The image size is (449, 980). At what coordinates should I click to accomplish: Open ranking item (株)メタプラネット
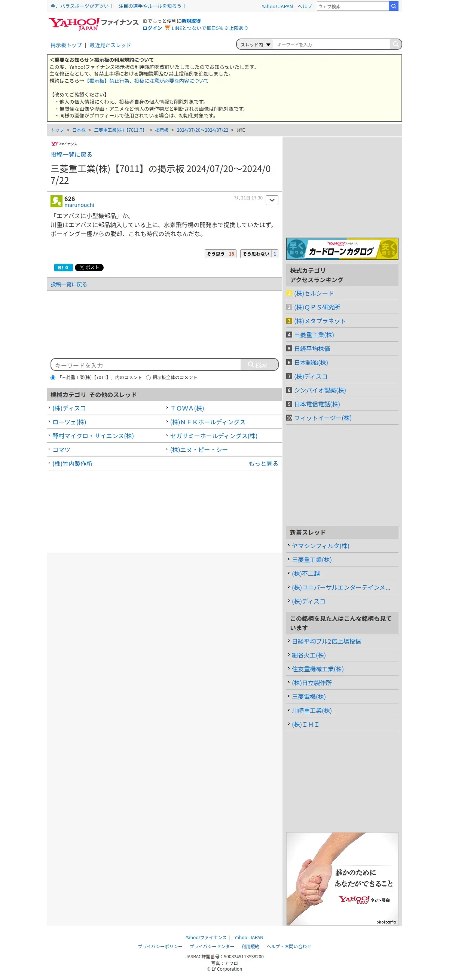[x=320, y=321]
